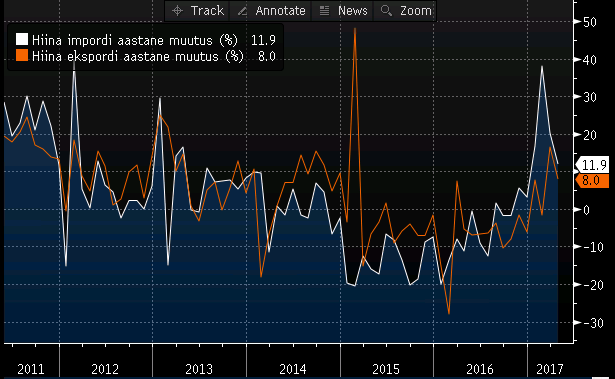Click the Zoom magnifier icon
The width and height of the screenshot is (615, 379).
pyautogui.click(x=386, y=11)
